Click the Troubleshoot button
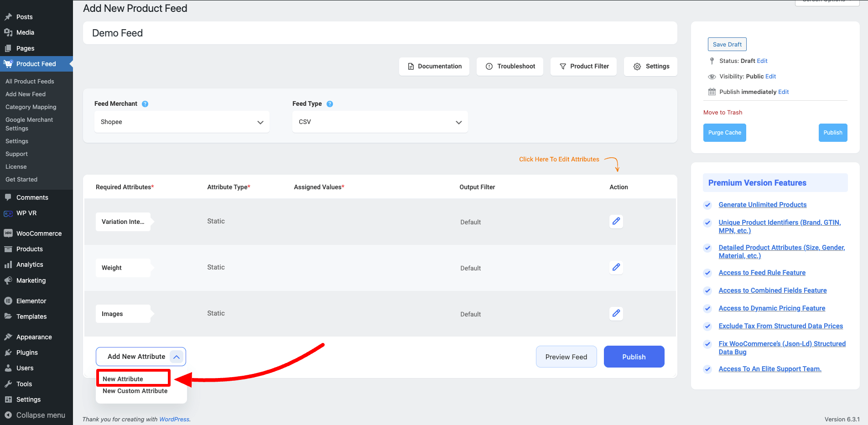 510,66
